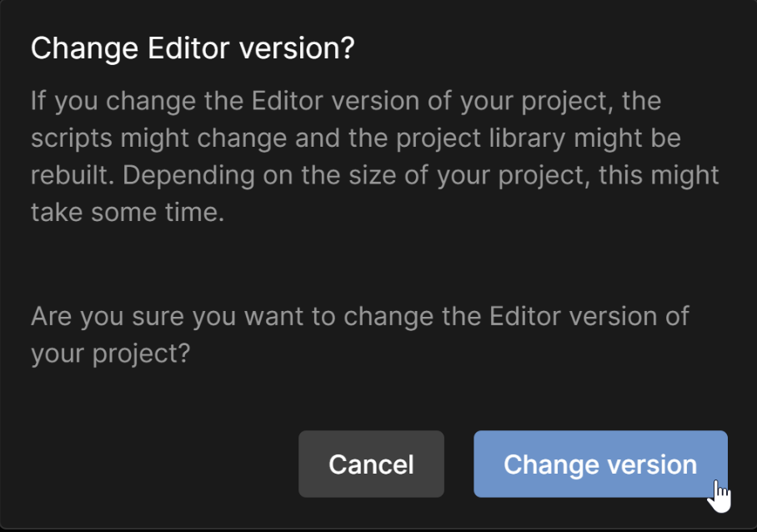Click the word "If" starting the warning paragraph
Screen dimensions: 757x532
38,102
